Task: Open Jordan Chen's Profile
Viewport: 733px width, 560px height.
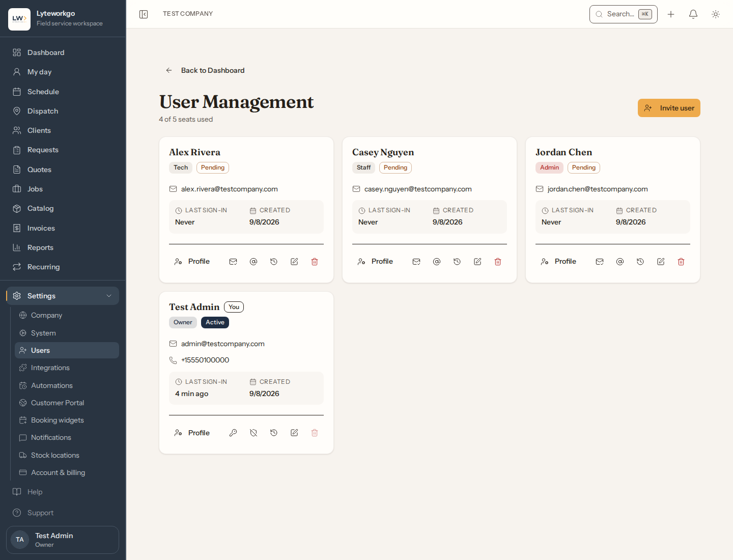Action: click(x=558, y=261)
